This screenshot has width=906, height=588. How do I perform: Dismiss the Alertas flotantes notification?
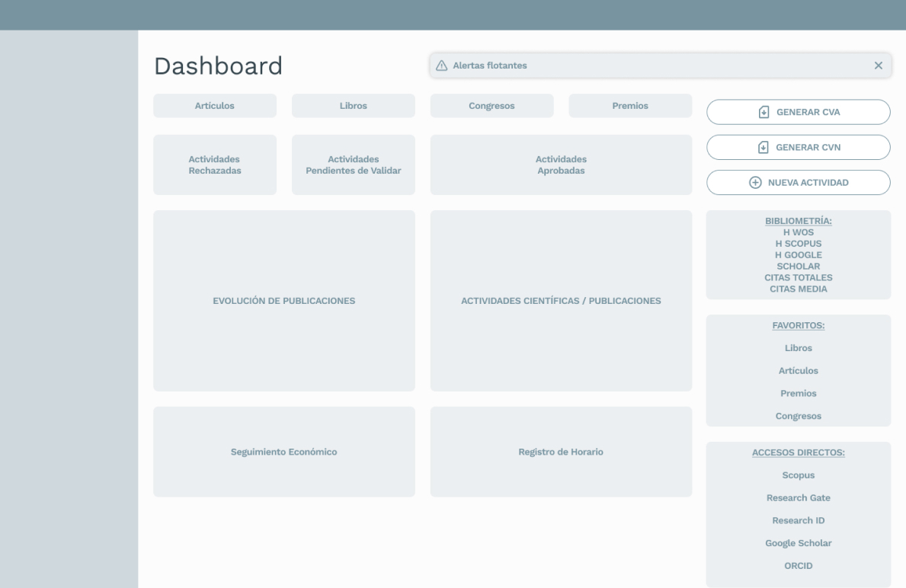[x=877, y=65]
